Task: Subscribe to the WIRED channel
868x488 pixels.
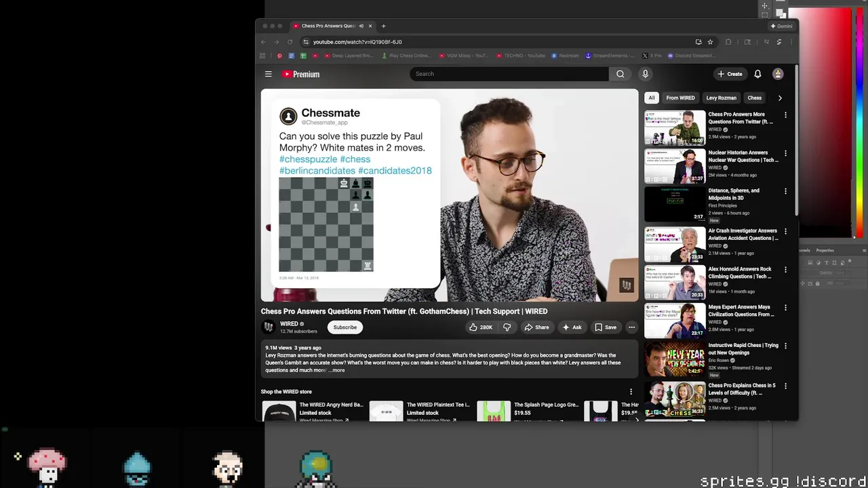Action: tap(344, 327)
